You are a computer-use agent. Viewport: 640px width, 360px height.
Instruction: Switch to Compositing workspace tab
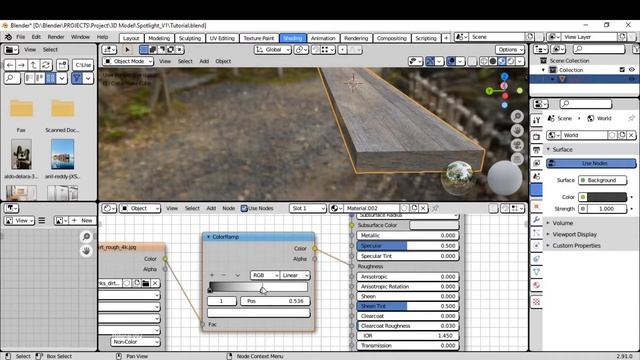point(391,38)
